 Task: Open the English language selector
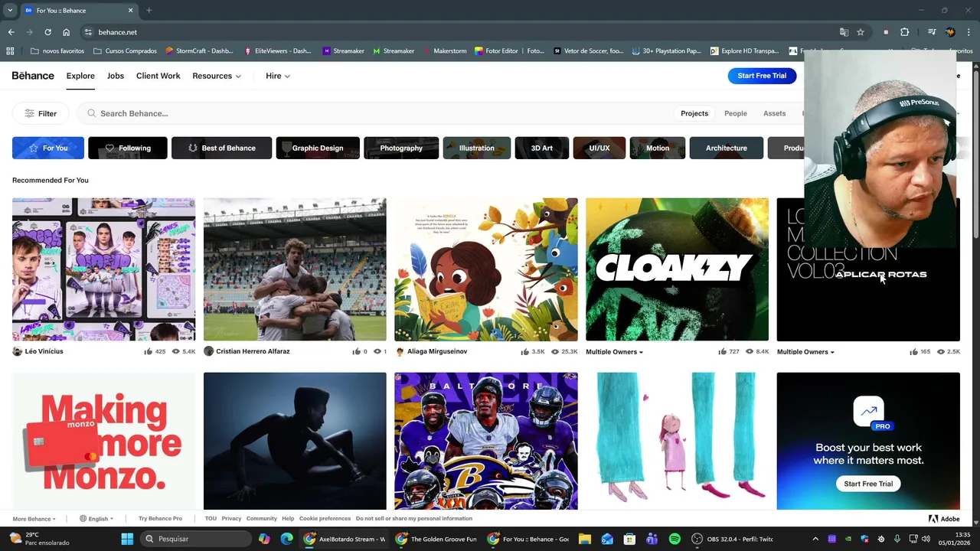(96, 519)
